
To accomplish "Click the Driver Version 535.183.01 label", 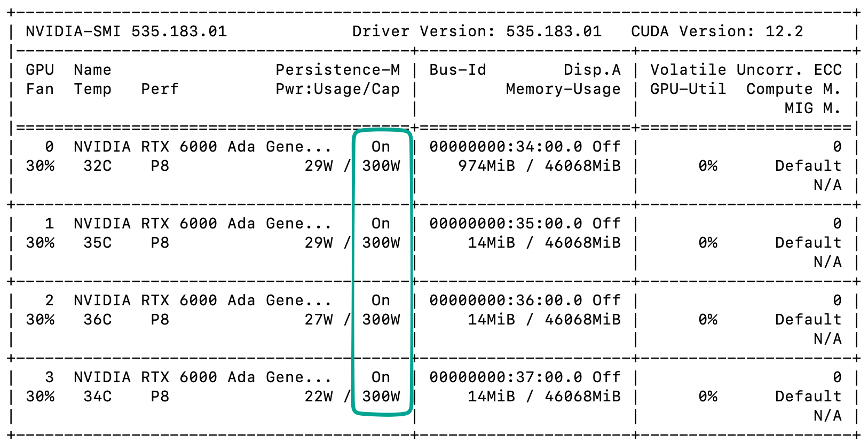I will tap(476, 31).
